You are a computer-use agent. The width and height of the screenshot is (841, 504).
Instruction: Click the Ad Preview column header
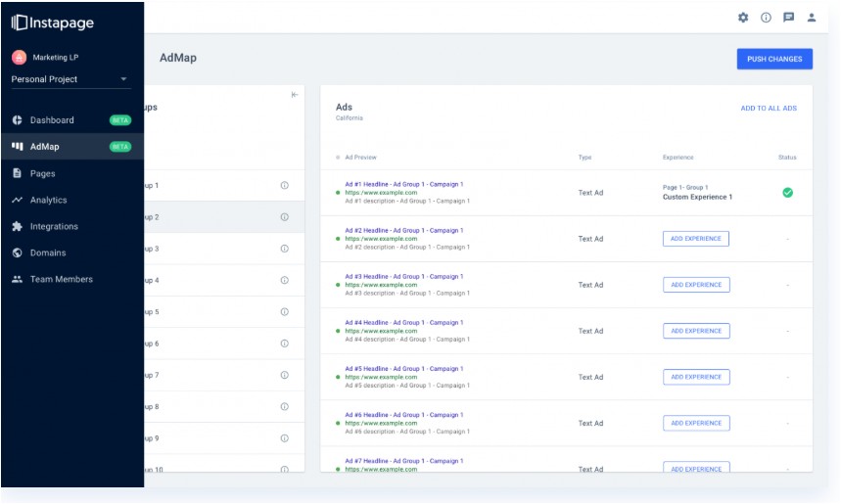pos(360,158)
